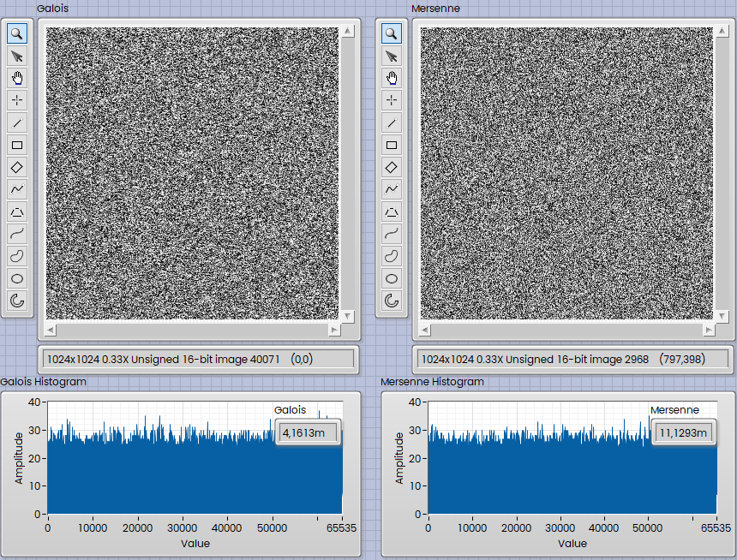Click the Galois noise image display
This screenshot has width=737, height=560.
[192, 173]
